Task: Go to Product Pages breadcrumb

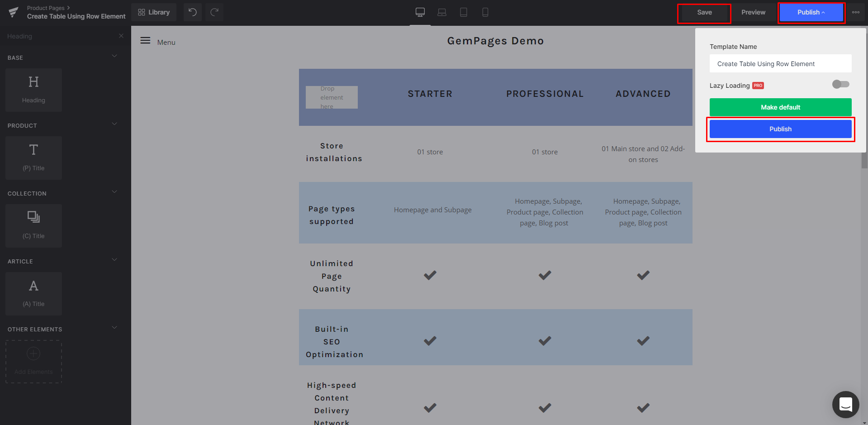Action: tap(46, 8)
